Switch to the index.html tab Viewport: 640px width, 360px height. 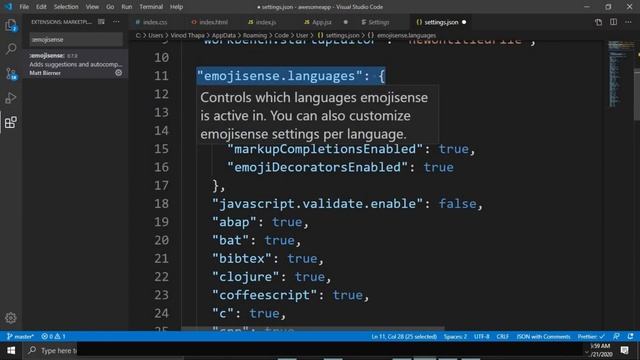[213, 22]
